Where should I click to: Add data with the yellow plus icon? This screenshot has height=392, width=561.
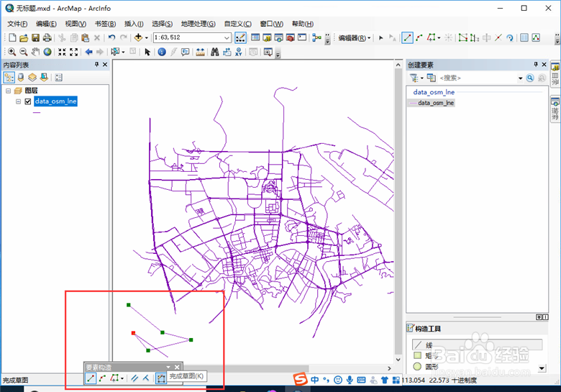tap(138, 37)
